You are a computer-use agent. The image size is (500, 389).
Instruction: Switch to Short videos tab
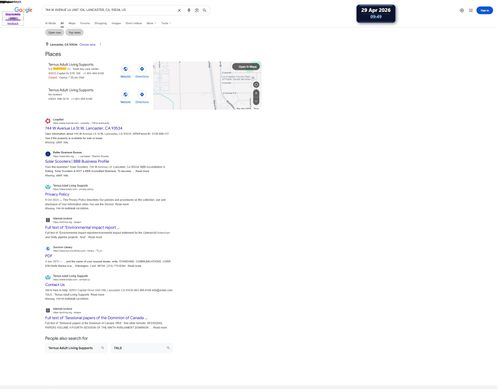134,23
